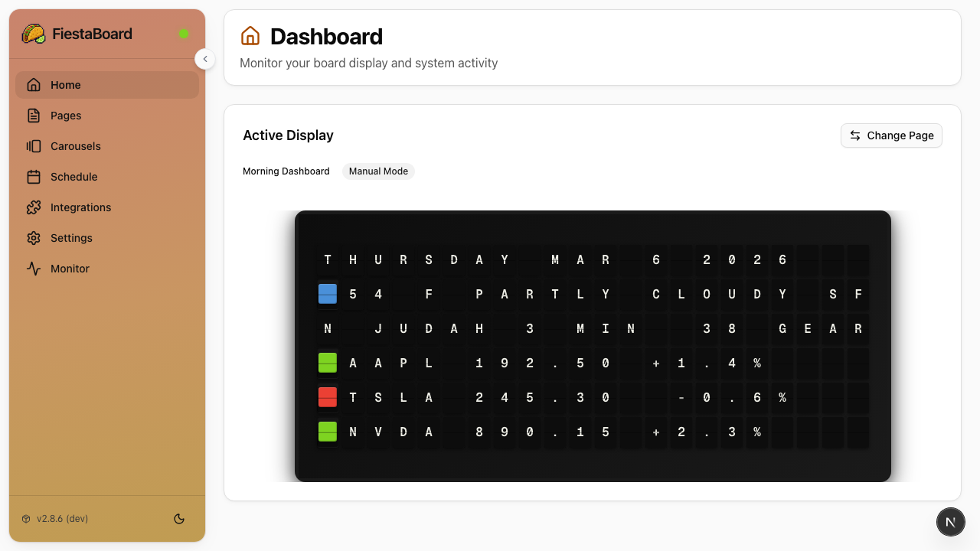Viewport: 980px width, 551px height.
Task: Toggle dark mode with the moon icon
Action: (179, 519)
